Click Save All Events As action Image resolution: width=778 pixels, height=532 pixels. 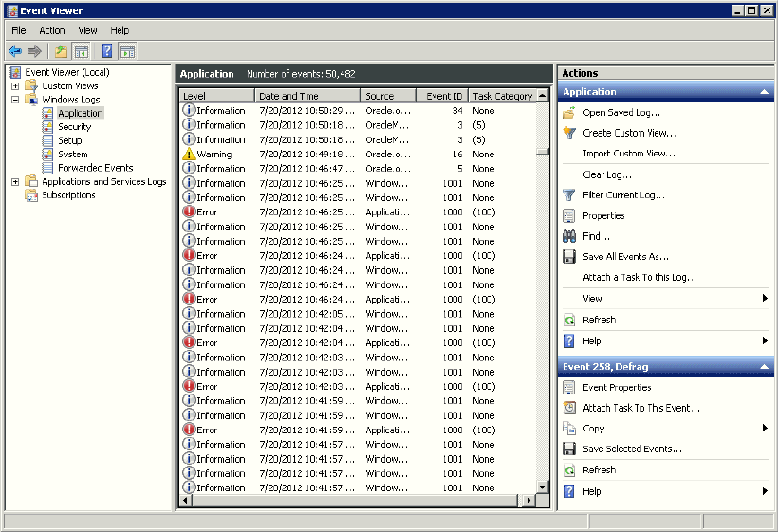625,257
